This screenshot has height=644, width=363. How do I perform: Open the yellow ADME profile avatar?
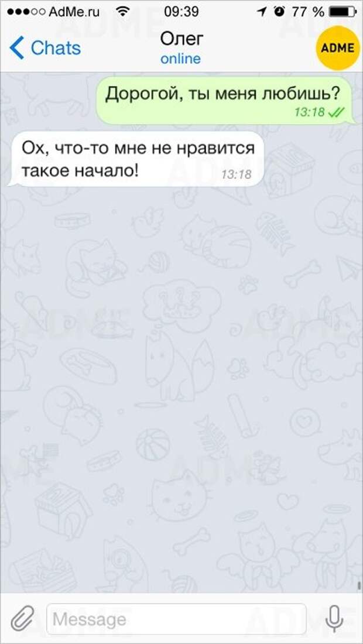pos(337,48)
